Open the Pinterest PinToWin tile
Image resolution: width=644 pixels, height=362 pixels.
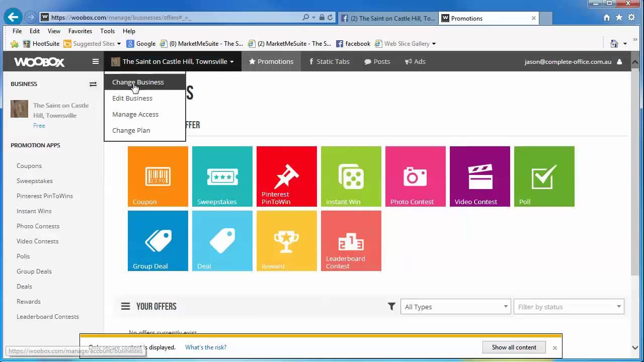pos(286,176)
